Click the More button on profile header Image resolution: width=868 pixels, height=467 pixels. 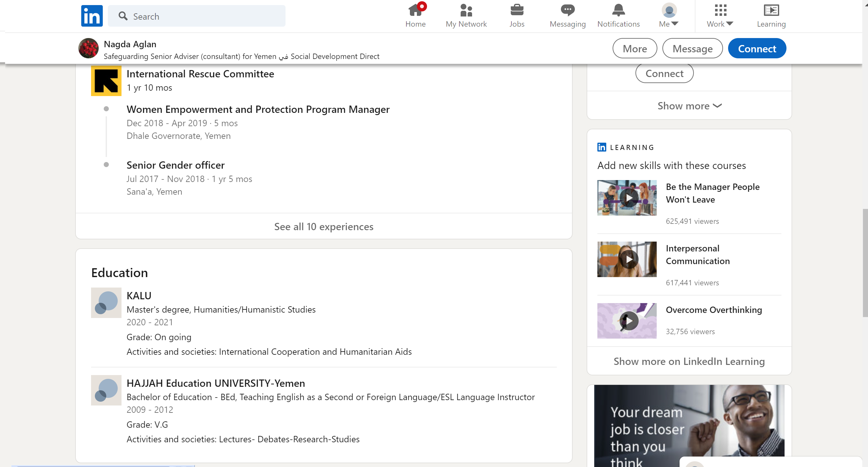635,49
